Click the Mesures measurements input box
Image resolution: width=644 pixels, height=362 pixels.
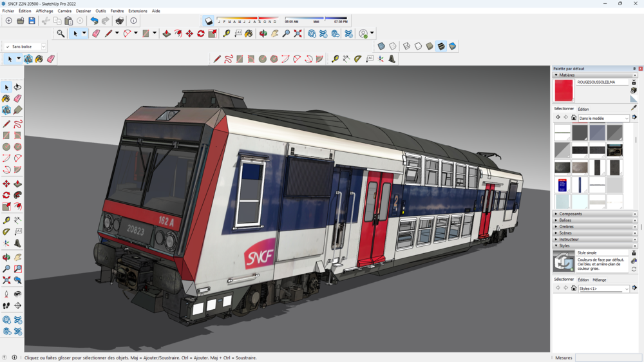[609, 358]
